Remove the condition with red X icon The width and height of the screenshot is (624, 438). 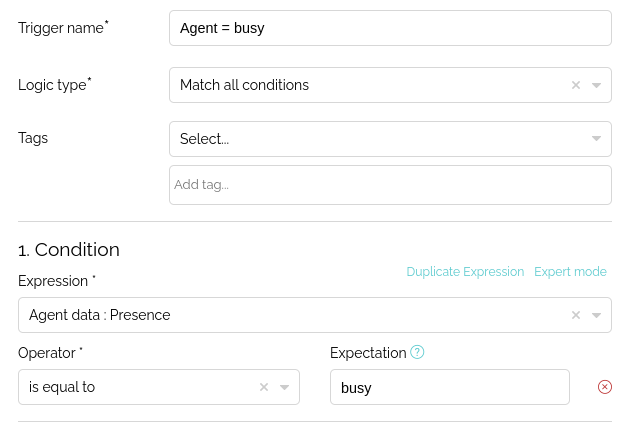[604, 387]
